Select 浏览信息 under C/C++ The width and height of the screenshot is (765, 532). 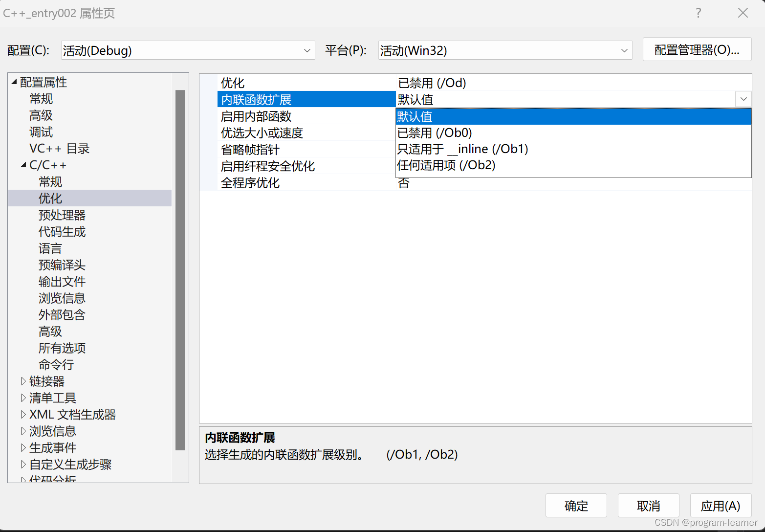pos(62,298)
